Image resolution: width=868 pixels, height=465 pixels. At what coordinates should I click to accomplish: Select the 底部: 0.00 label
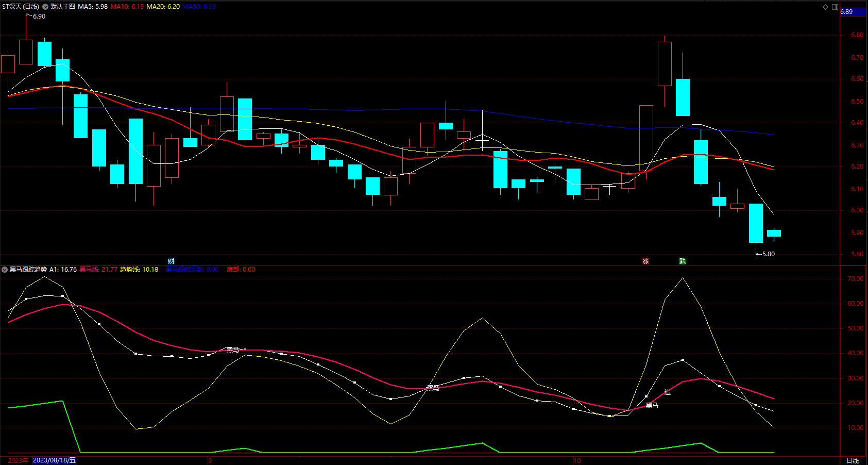[x=241, y=270]
